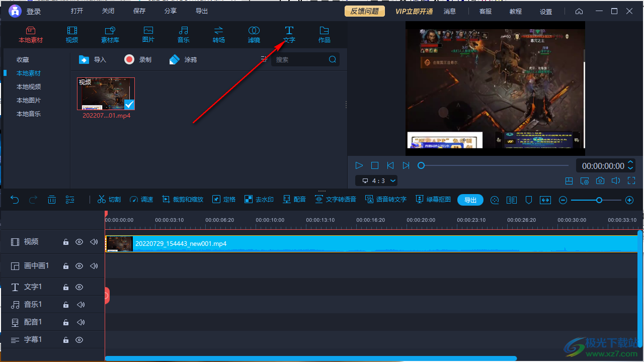This screenshot has height=362, width=644.
Task: Toggle lock on 画中画1 track
Action: click(x=65, y=265)
